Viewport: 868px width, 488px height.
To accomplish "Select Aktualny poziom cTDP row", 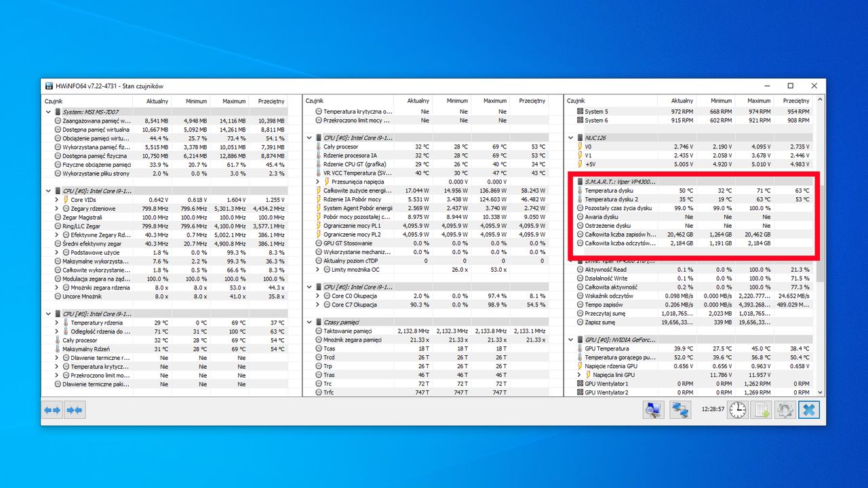I will [x=427, y=261].
